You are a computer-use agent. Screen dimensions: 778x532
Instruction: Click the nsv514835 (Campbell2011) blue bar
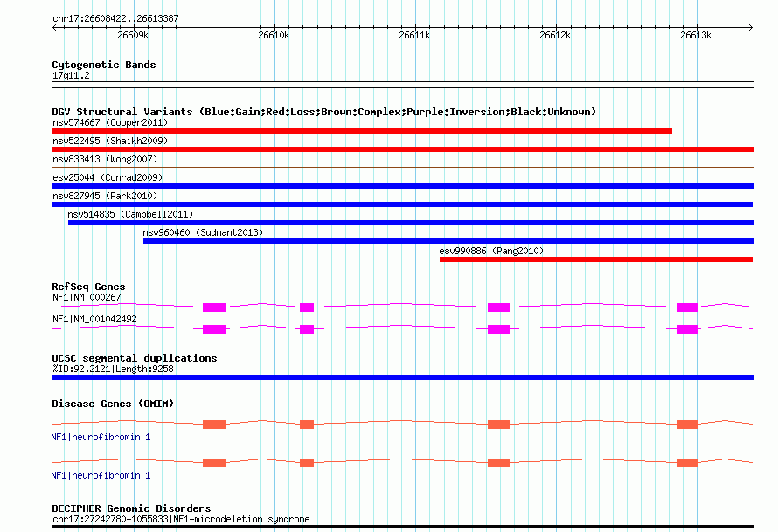point(411,223)
